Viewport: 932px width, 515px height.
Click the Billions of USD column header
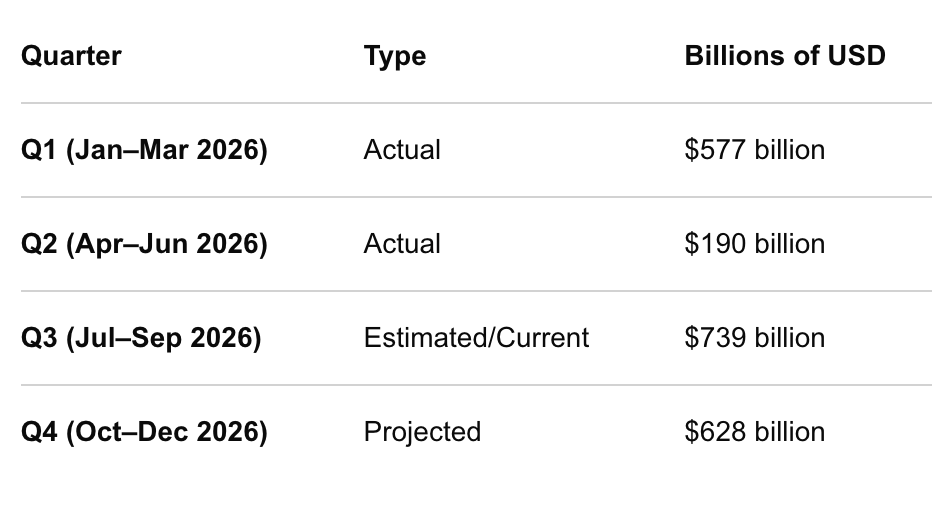(x=785, y=56)
